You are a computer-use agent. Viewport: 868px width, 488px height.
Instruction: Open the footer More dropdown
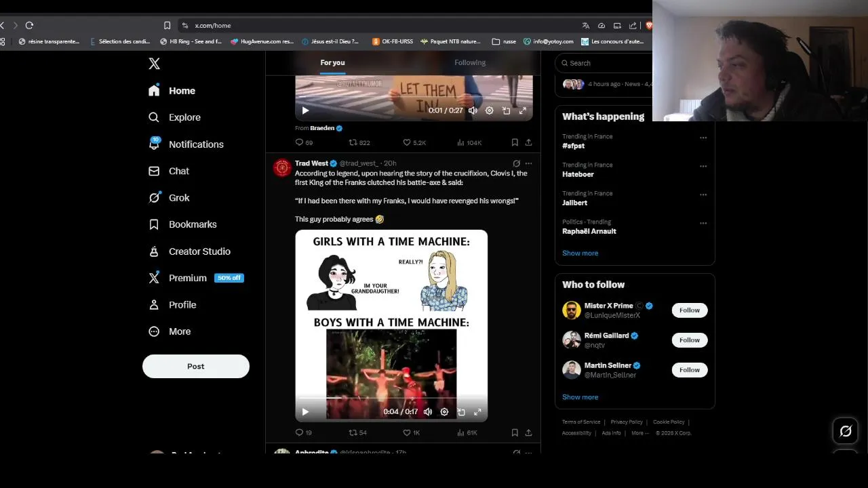point(639,433)
